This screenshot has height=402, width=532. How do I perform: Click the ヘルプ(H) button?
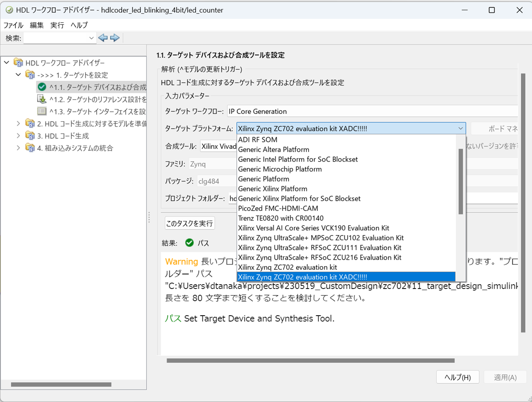click(458, 377)
